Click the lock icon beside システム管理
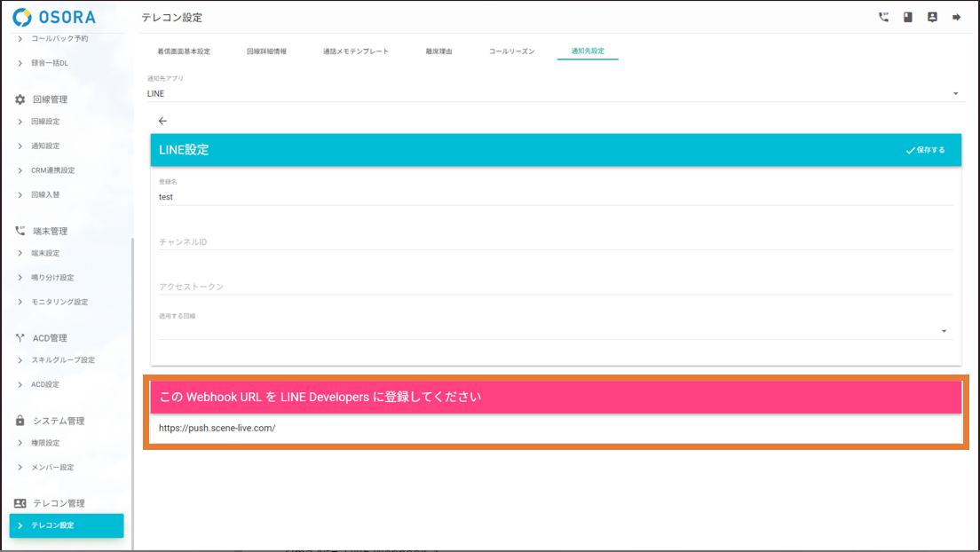 (20, 421)
